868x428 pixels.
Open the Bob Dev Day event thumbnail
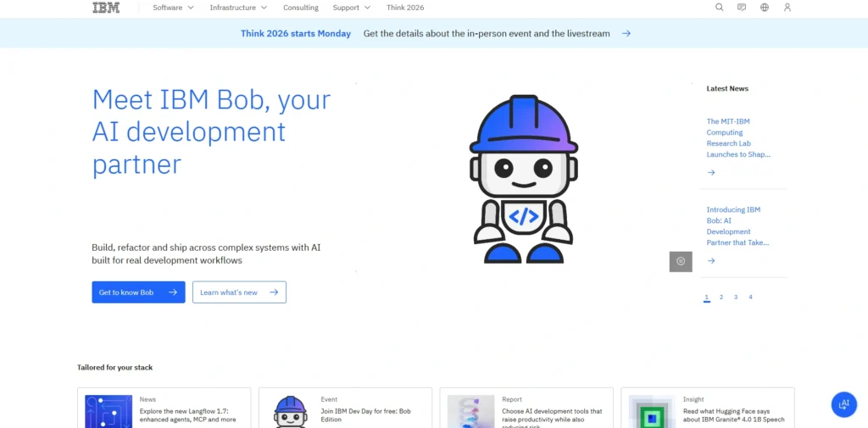point(290,411)
